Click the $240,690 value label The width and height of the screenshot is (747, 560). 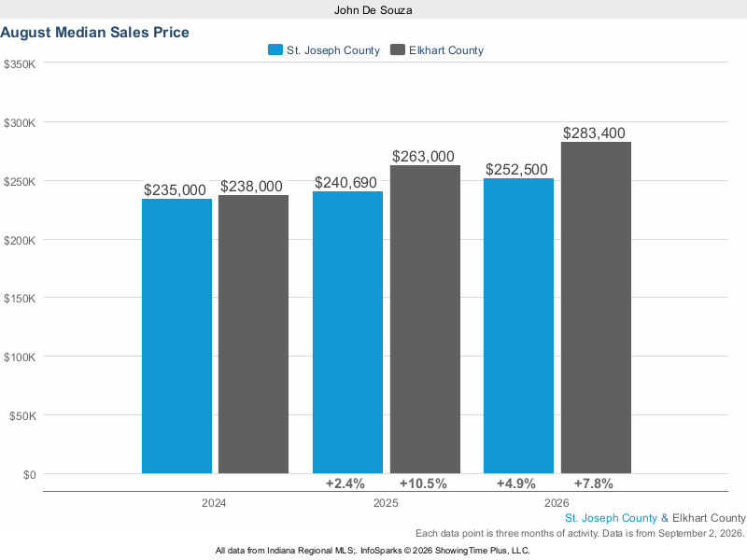[x=345, y=182]
